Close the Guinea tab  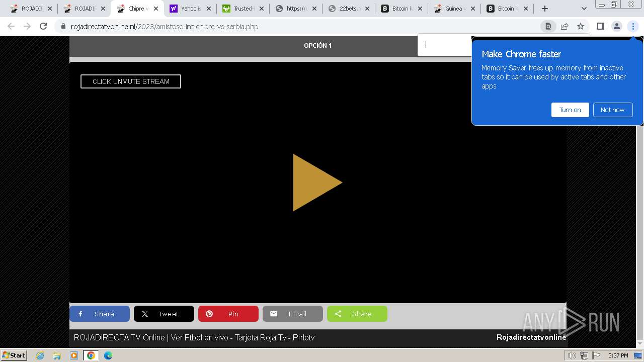473,9
